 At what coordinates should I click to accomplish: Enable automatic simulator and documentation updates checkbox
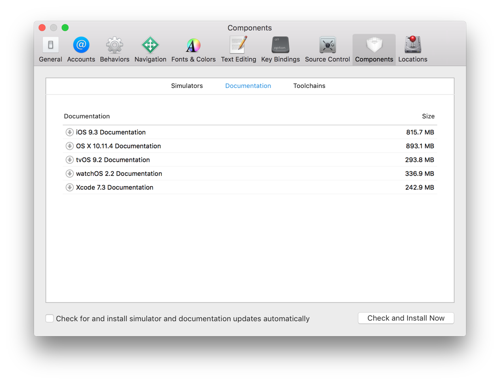pyautogui.click(x=49, y=318)
